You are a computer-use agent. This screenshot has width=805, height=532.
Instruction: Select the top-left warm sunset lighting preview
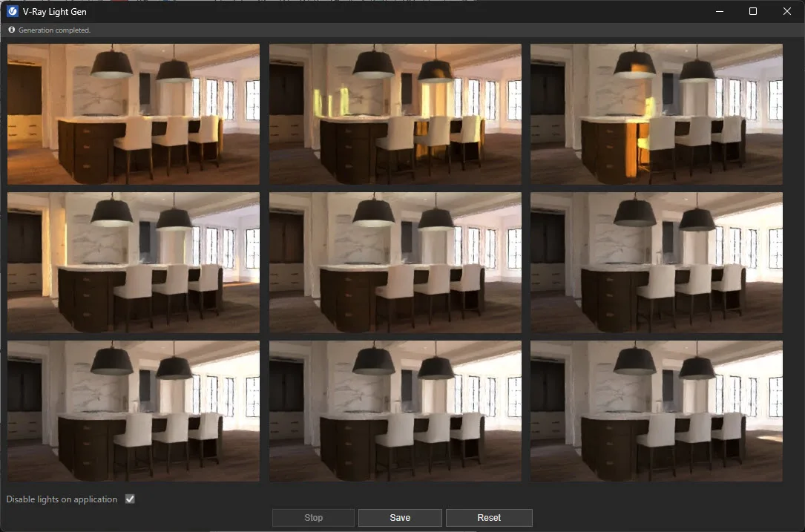point(133,114)
